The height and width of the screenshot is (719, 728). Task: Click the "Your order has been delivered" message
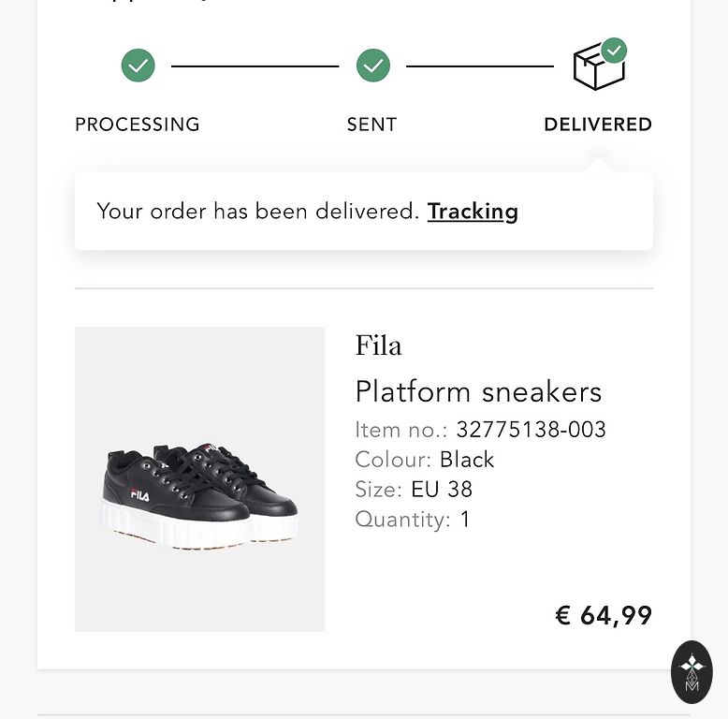point(257,212)
